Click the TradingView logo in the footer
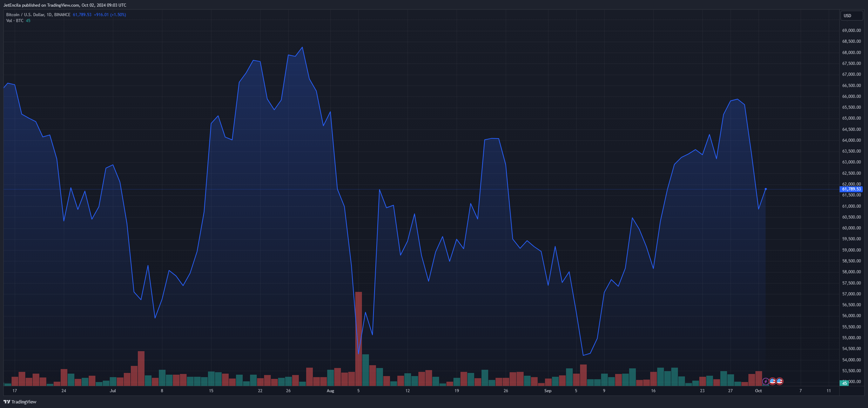The image size is (868, 408). point(20,402)
